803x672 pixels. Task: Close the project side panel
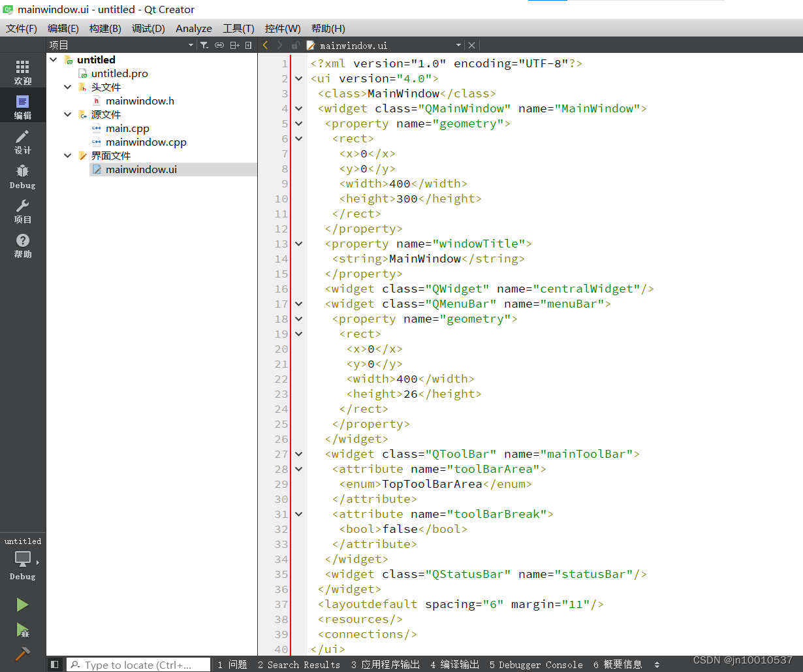click(249, 45)
